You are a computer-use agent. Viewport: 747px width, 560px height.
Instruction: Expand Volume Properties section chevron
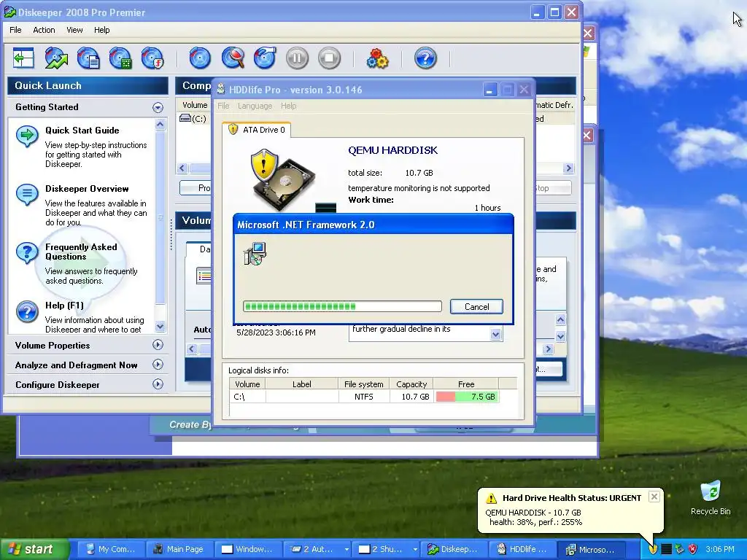point(158,345)
